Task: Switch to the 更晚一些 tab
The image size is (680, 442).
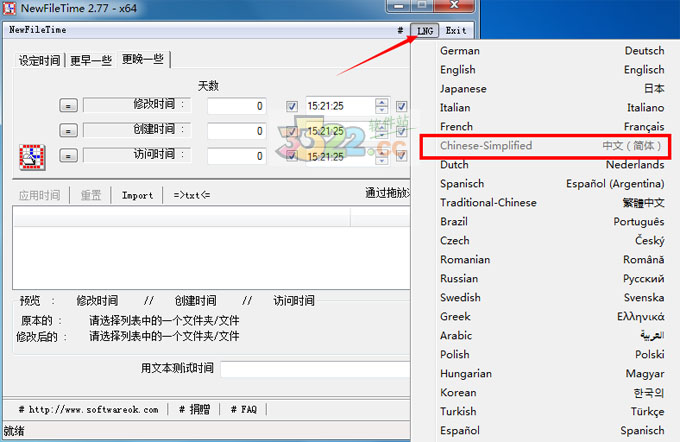Action: [143, 59]
